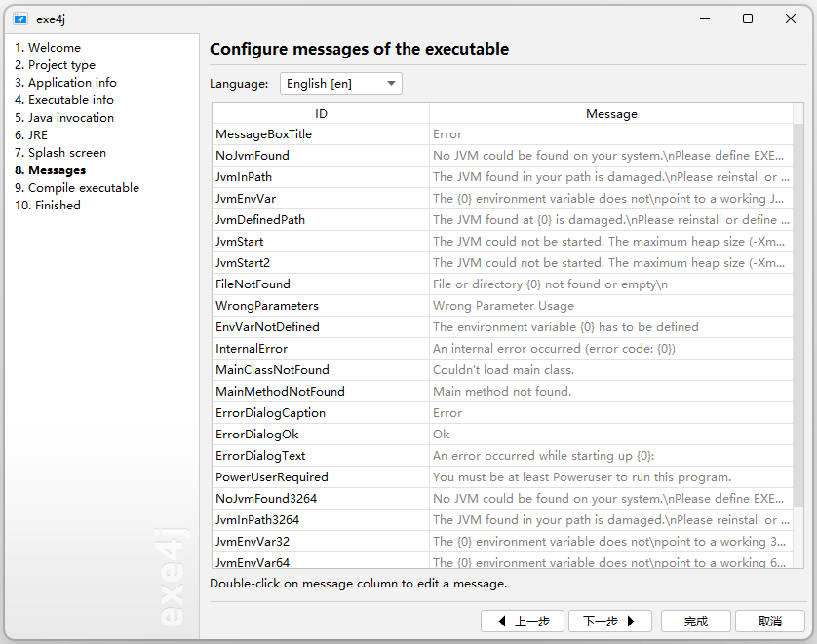The width and height of the screenshot is (817, 644).
Task: Go to step 7. Splash screen
Action: point(60,153)
